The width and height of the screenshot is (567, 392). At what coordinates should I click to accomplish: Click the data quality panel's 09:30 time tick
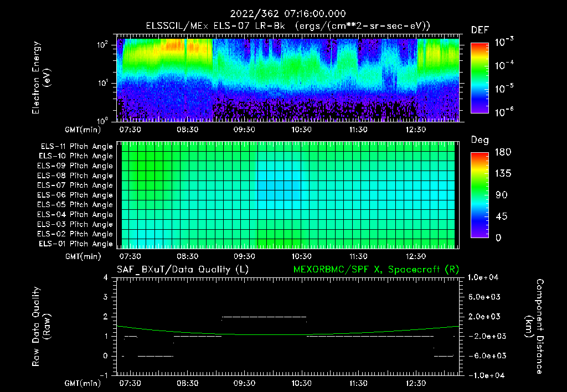244,383
